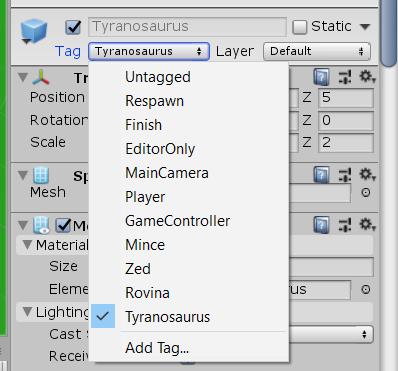398x371 pixels.
Task: Open Mesh Renderer gear settings menu
Action: (x=367, y=224)
